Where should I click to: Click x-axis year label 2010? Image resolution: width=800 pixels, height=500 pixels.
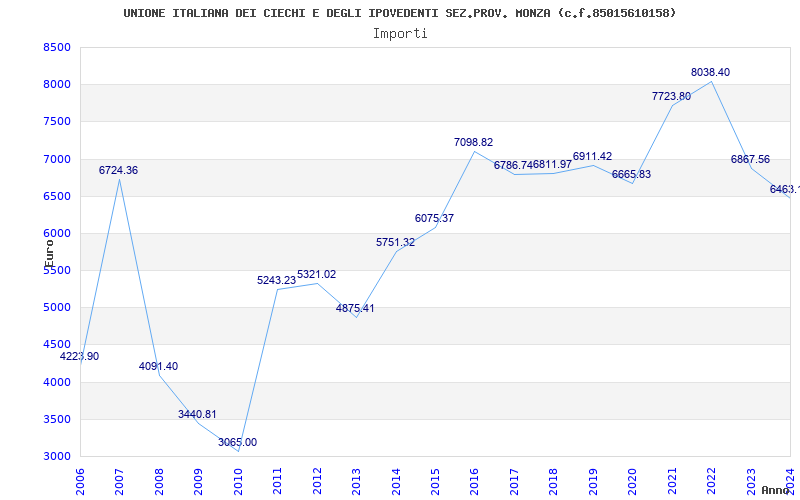238,481
